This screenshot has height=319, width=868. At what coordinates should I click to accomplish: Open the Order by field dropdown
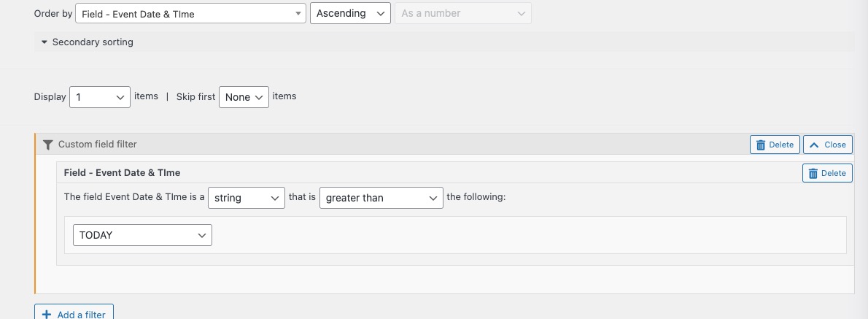tap(190, 13)
